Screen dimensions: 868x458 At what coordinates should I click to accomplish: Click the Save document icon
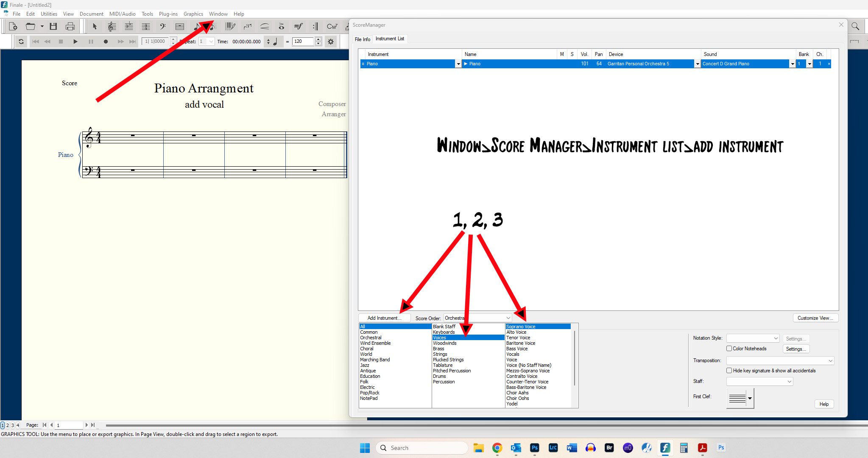53,27
